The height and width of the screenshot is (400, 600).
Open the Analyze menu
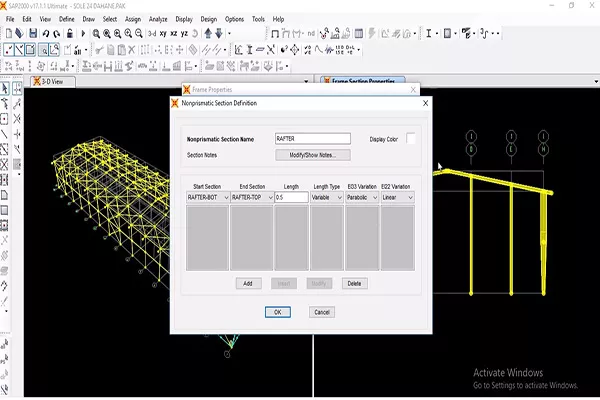click(x=157, y=19)
